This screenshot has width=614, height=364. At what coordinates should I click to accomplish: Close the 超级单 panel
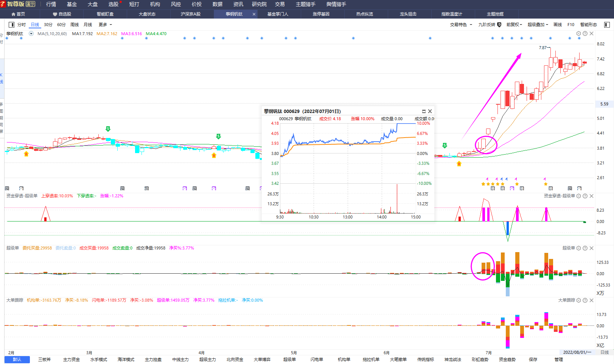point(592,248)
